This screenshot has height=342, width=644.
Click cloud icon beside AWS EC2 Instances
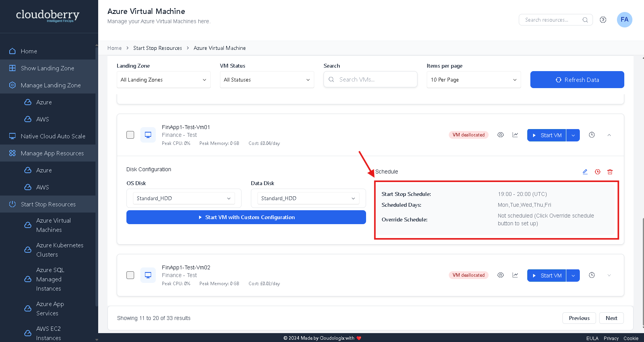28,333
